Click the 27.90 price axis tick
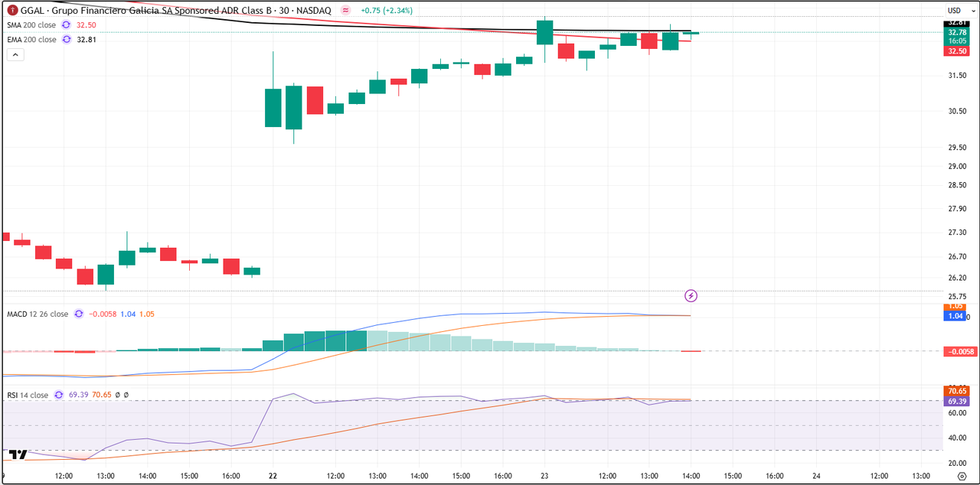This screenshot has width=980, height=485. (x=957, y=209)
